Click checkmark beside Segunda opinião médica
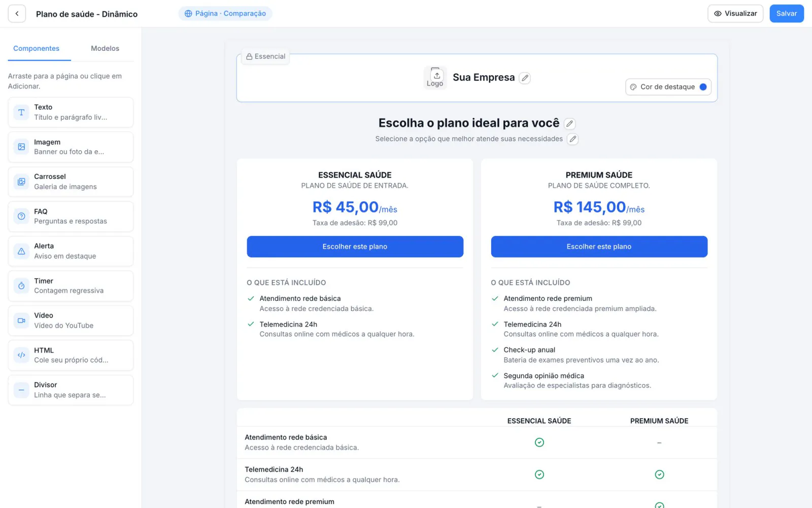 click(x=495, y=375)
